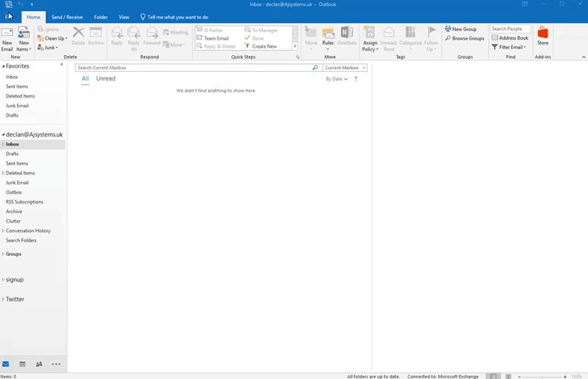This screenshot has height=379, width=588.
Task: Open the Address Book
Action: (x=510, y=38)
